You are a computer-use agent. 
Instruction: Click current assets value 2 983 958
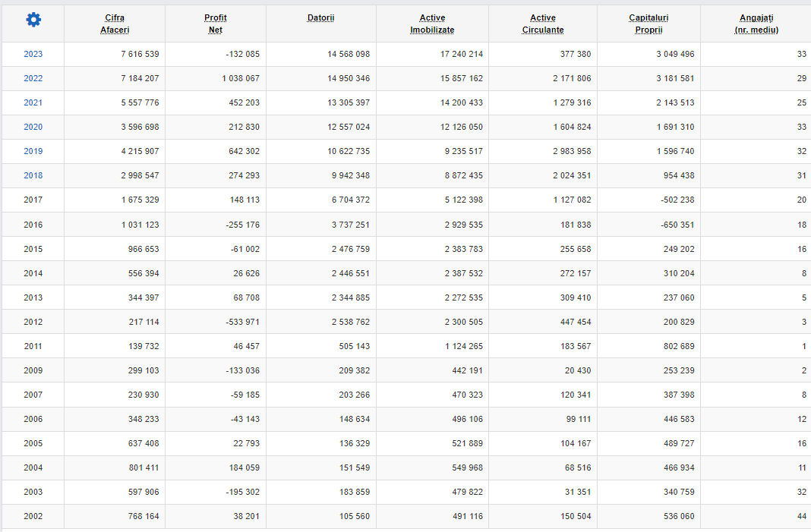572,151
